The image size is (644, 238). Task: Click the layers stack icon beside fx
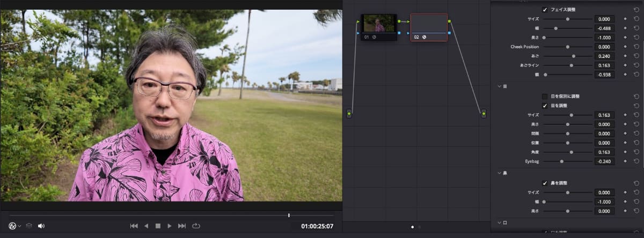point(29,226)
